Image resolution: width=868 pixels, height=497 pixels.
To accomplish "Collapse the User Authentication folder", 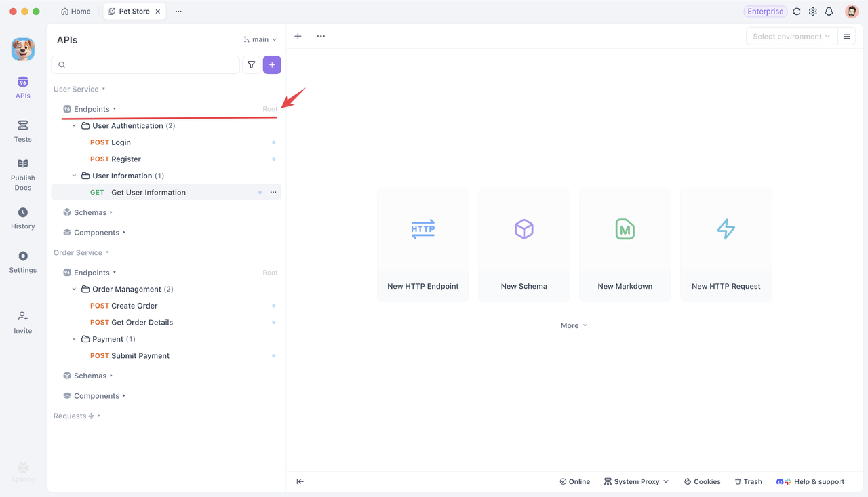I will pos(75,126).
